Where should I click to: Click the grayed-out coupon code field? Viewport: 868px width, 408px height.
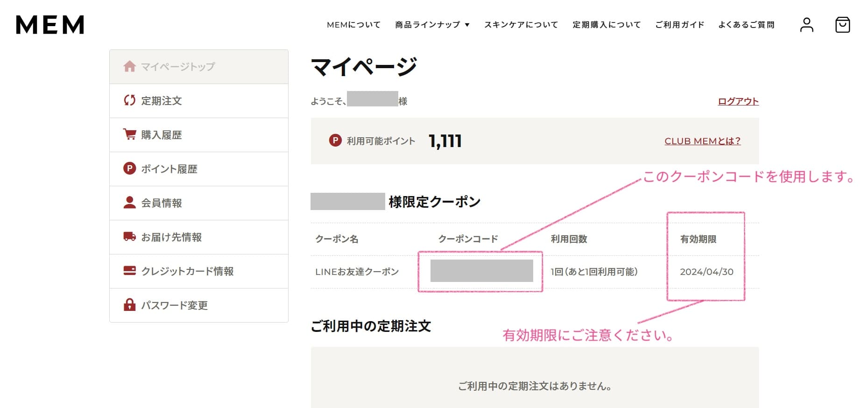(481, 271)
